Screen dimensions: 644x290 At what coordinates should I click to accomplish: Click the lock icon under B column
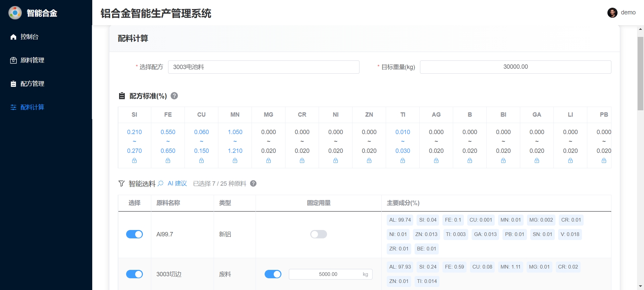[x=470, y=161]
